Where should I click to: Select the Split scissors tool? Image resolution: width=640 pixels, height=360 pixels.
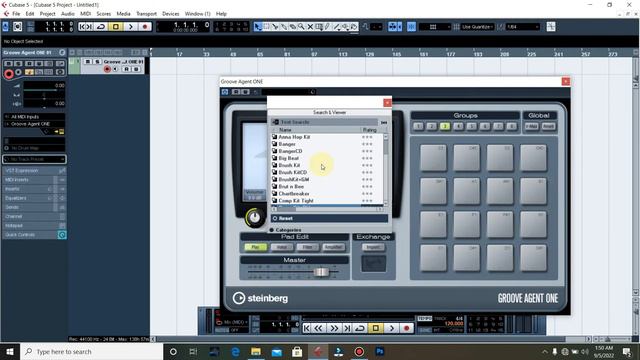(x=275, y=27)
